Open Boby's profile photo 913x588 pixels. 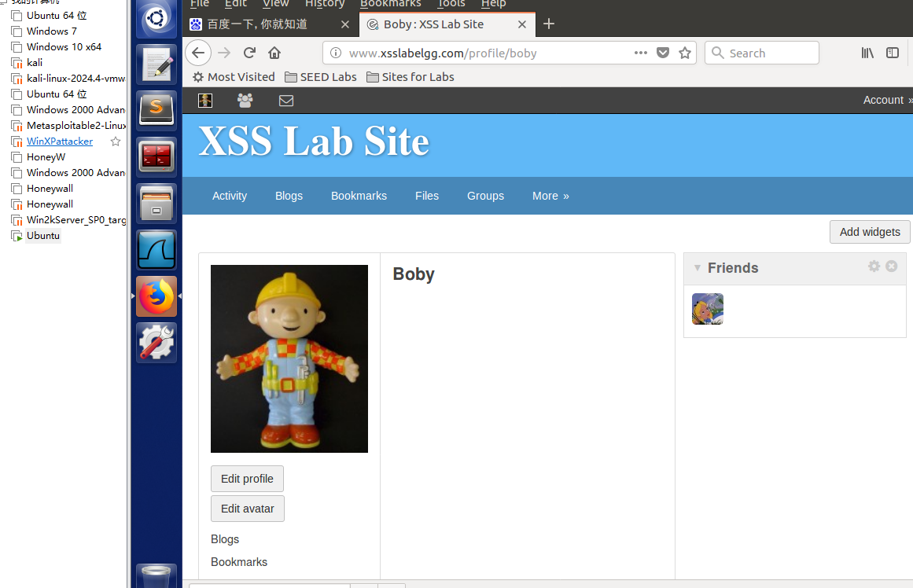tap(289, 358)
